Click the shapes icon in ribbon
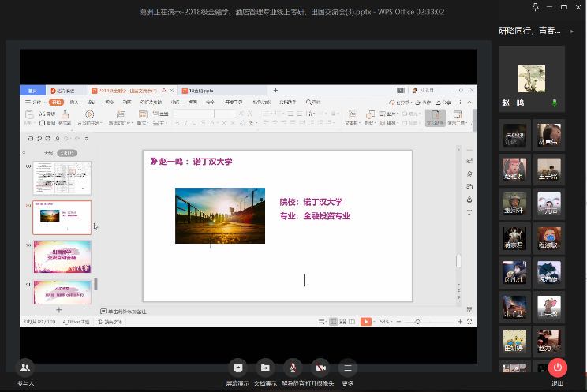Viewport: 587px width, 392px height. pyautogui.click(x=370, y=114)
